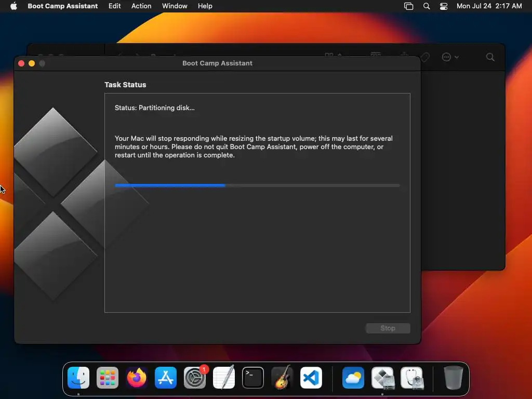Screen dimensions: 532x399
Task: Open the Trash in the dock
Action: point(453,378)
